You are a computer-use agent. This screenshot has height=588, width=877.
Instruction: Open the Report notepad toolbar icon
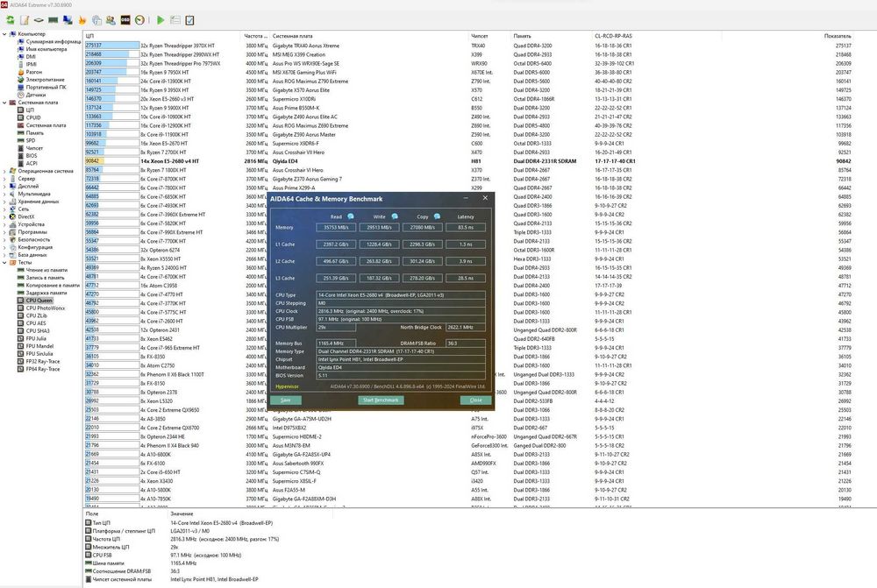pos(25,20)
